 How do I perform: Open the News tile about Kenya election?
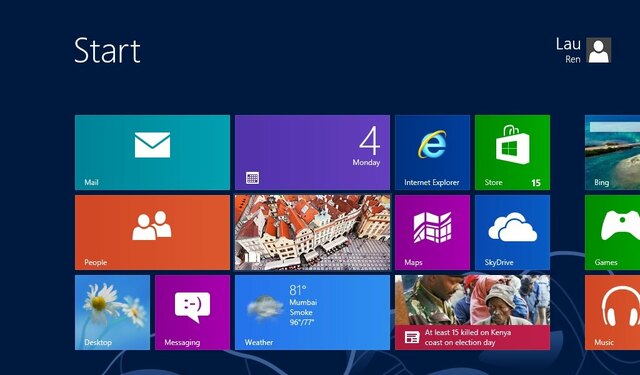tap(472, 312)
